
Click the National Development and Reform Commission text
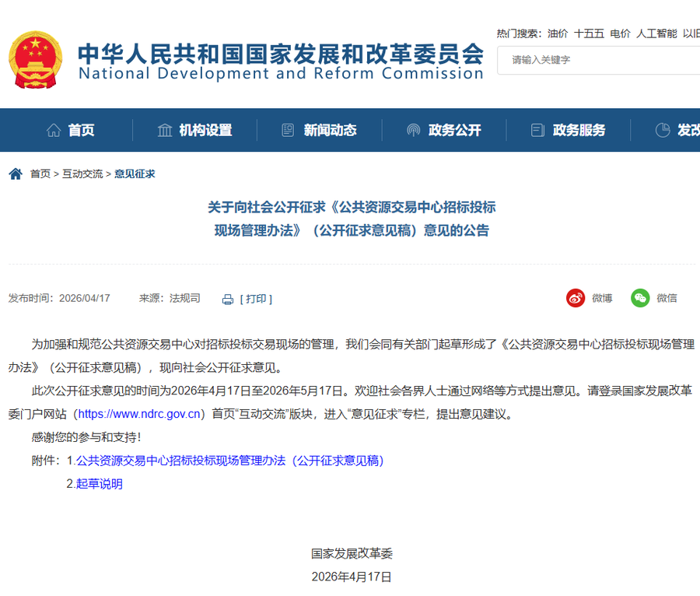click(282, 73)
